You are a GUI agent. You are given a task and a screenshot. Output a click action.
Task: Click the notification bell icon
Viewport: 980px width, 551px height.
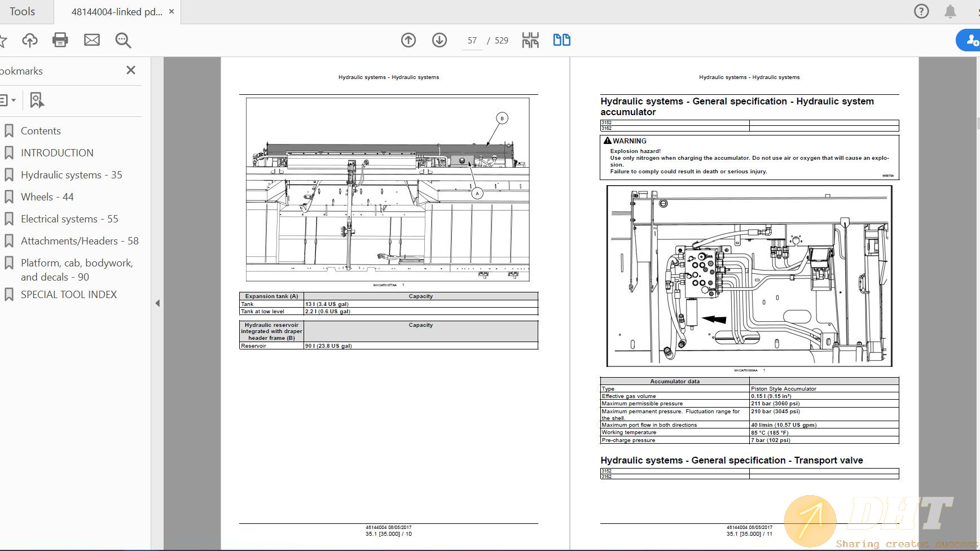tap(950, 11)
